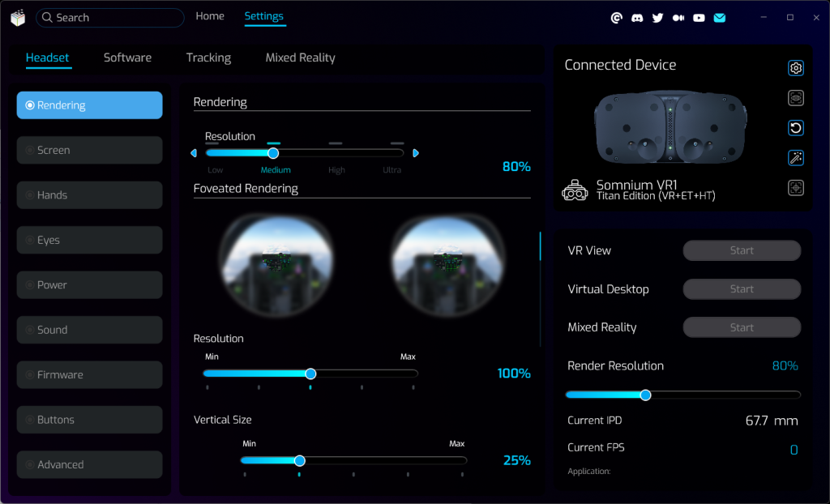
Task: Switch to the Tracking tab
Action: [x=208, y=58]
